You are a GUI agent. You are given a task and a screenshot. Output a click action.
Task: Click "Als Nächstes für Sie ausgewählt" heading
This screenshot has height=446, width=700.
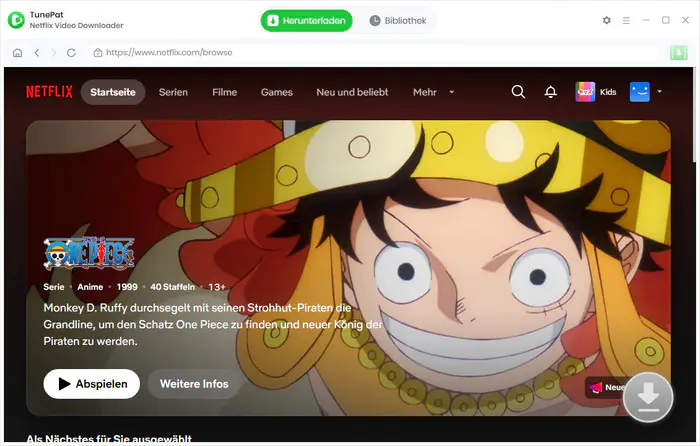pos(109,439)
